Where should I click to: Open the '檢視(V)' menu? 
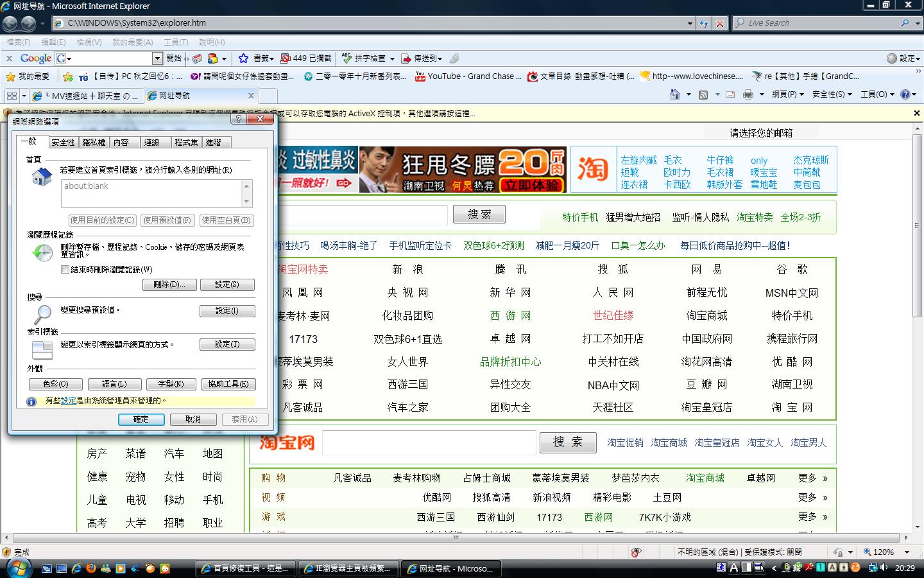click(x=89, y=42)
